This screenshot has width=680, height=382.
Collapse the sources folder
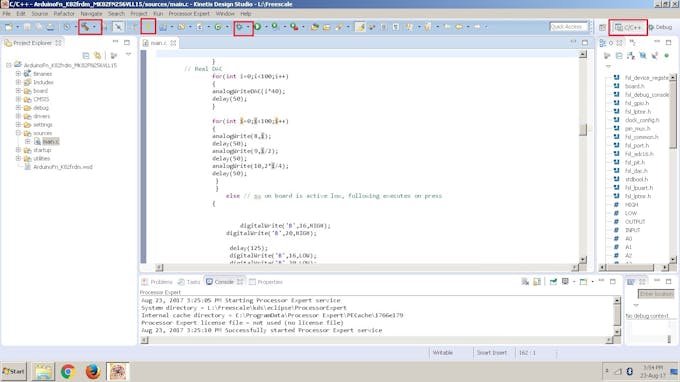[18, 133]
